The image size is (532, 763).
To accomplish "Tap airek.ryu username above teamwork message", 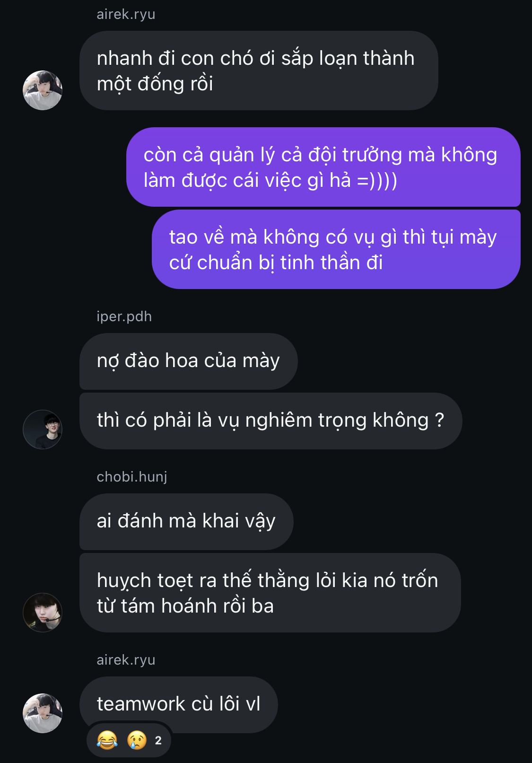I will 126,660.
